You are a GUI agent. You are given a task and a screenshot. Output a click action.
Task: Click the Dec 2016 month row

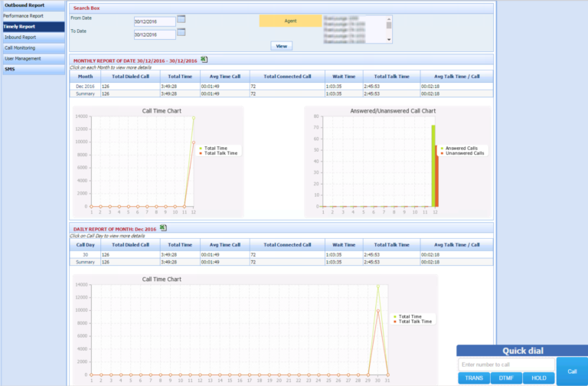coord(86,87)
